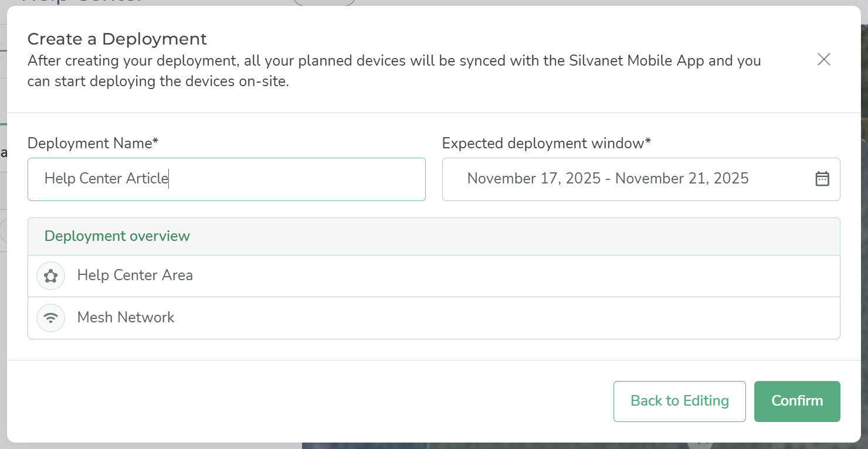Click the end date November 21, 2025
Screen dimensions: 868x449
(681, 179)
